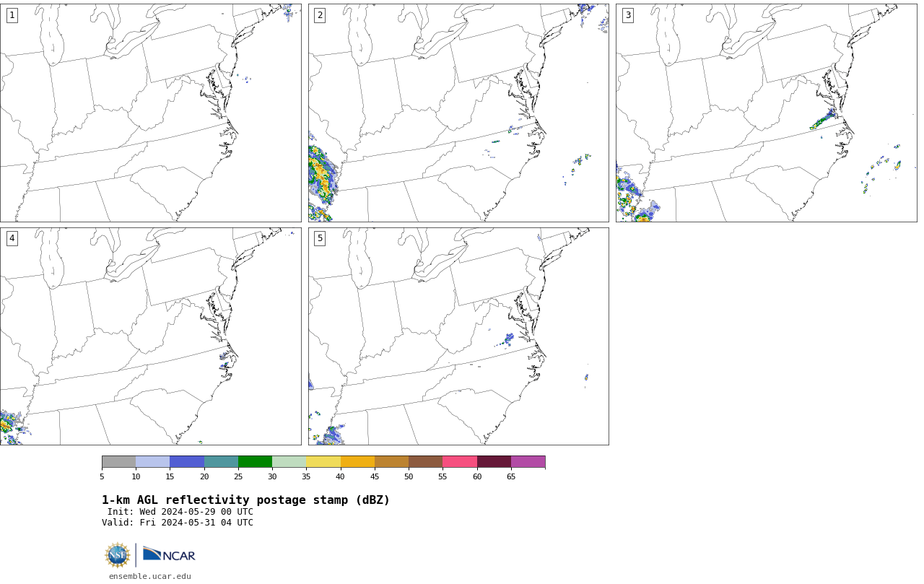
Task: Select the brown 50-55 dBZ swatch
Action: (426, 462)
